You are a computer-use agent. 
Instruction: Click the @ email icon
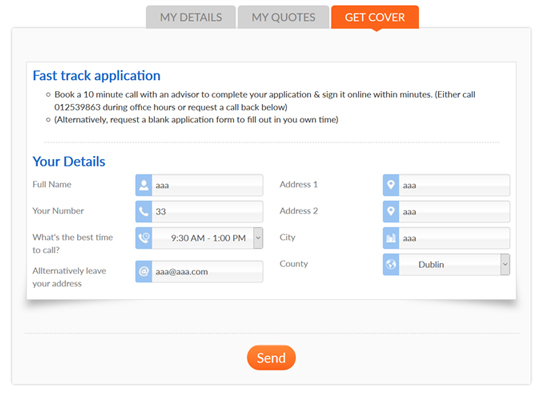click(144, 271)
